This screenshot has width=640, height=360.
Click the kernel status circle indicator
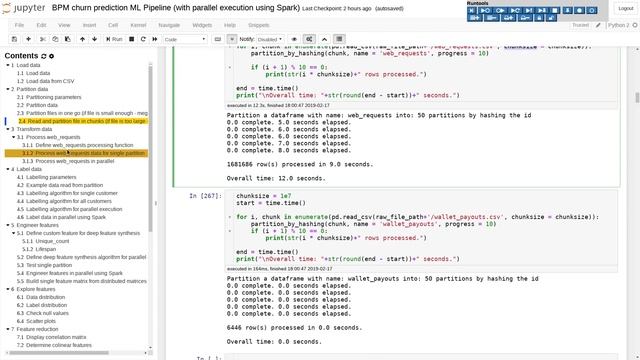pyautogui.click(x=635, y=25)
